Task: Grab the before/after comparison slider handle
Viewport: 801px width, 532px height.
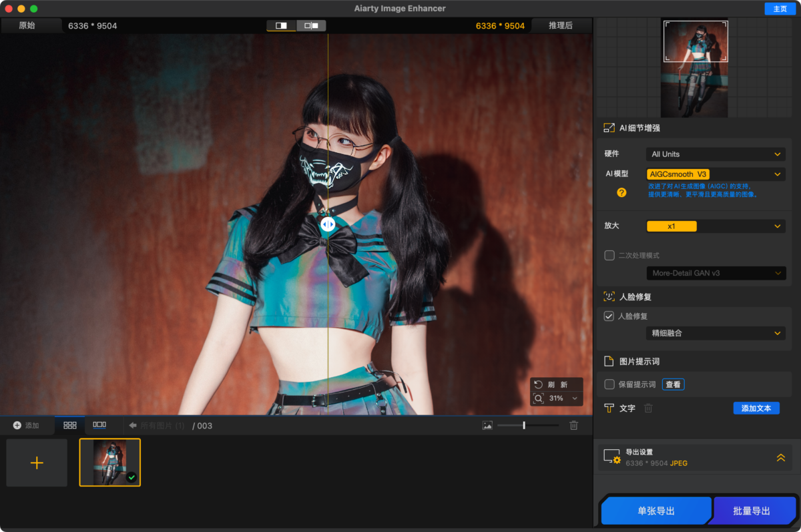Action: click(328, 225)
